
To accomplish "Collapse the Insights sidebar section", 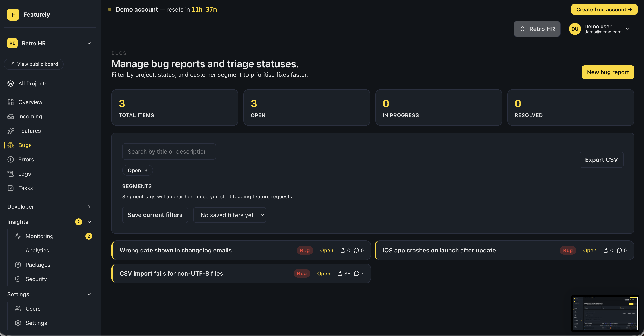I will [89, 222].
